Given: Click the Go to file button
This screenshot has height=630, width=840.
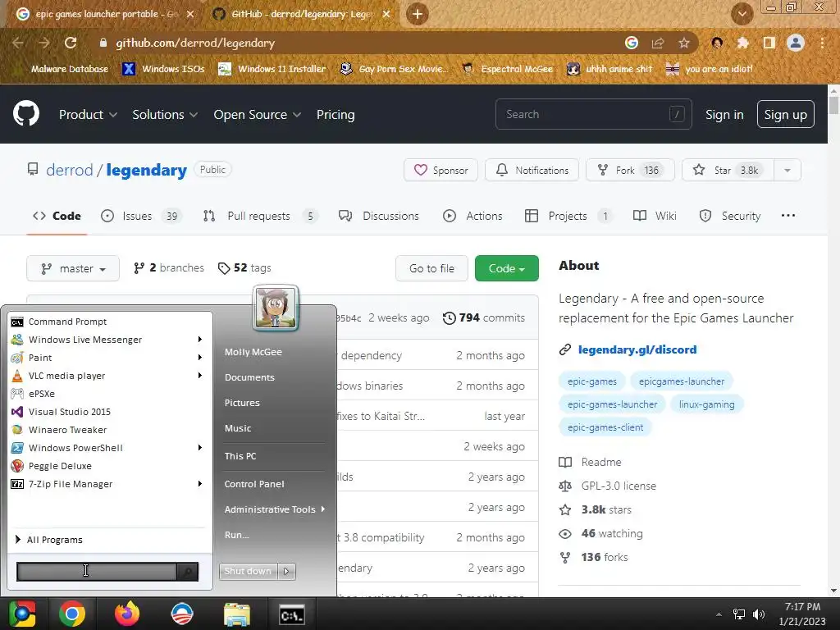Looking at the screenshot, I should click(x=431, y=268).
